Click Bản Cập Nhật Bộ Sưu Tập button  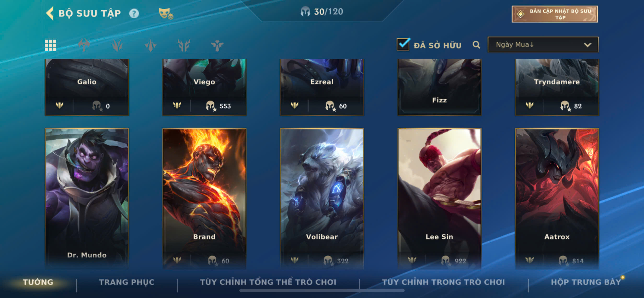pyautogui.click(x=555, y=14)
